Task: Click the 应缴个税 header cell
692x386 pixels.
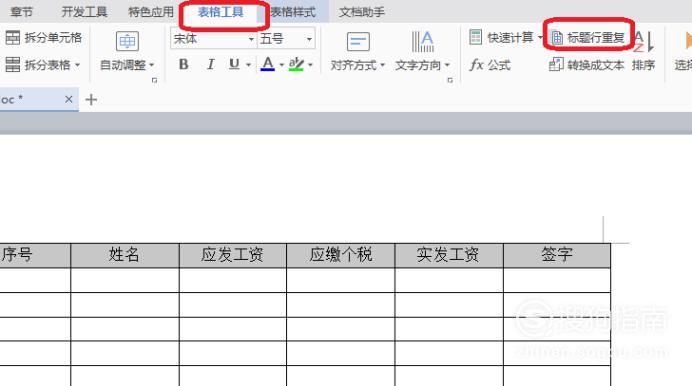Action: [341, 255]
